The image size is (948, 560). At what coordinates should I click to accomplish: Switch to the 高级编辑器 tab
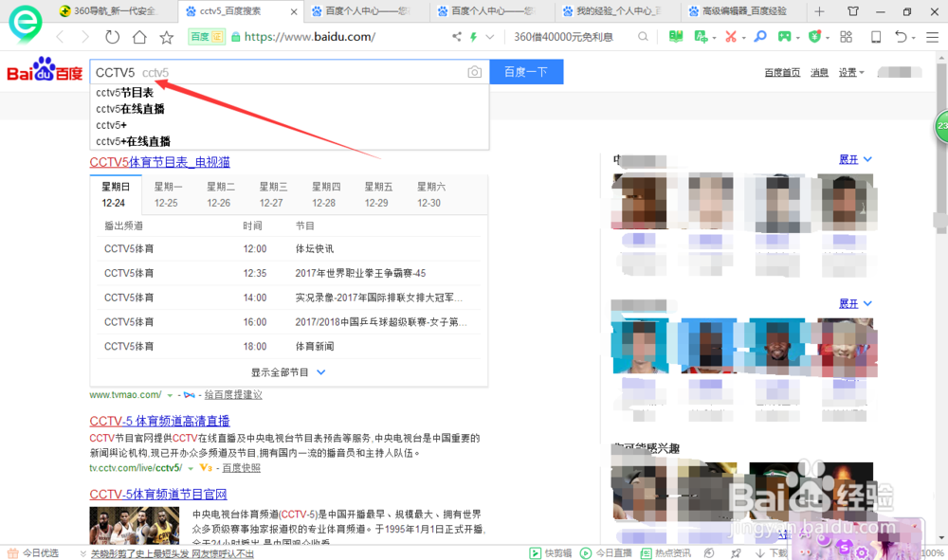(x=743, y=10)
